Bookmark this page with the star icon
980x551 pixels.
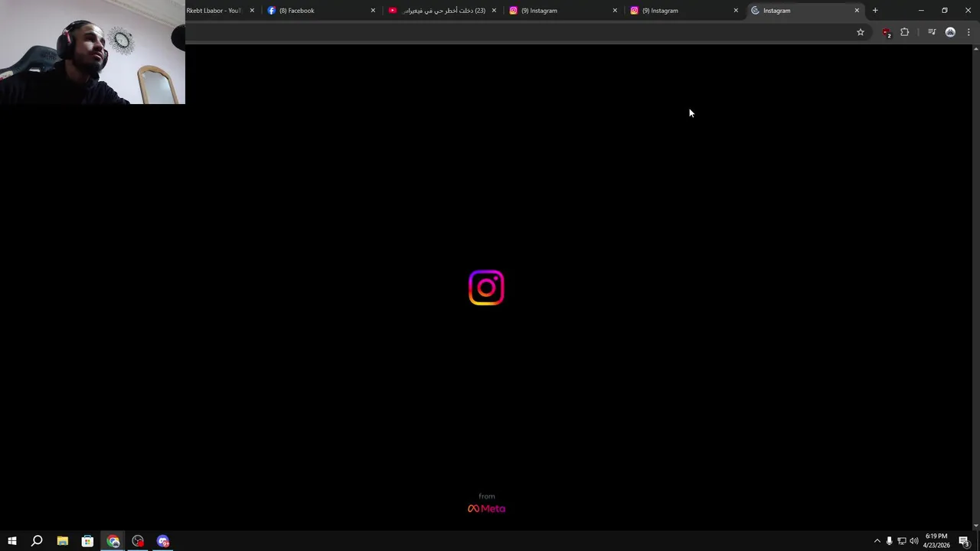click(x=861, y=32)
